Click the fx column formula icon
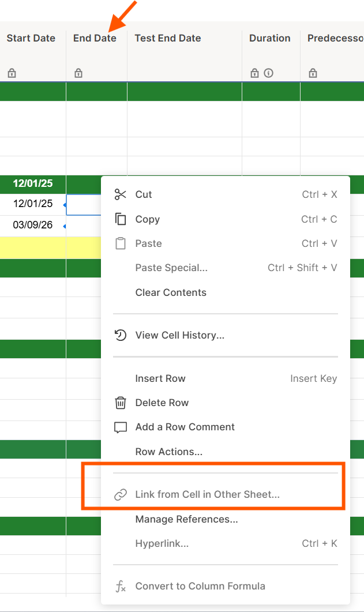 [x=121, y=587]
